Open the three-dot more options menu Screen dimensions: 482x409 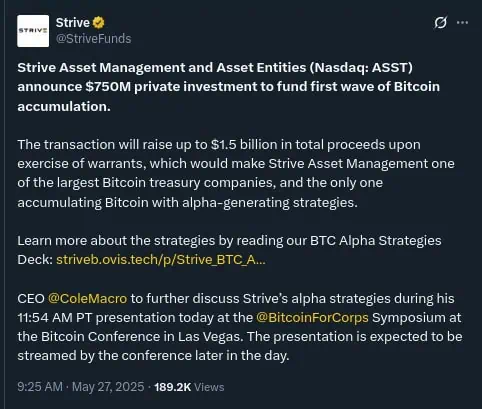[x=462, y=23]
